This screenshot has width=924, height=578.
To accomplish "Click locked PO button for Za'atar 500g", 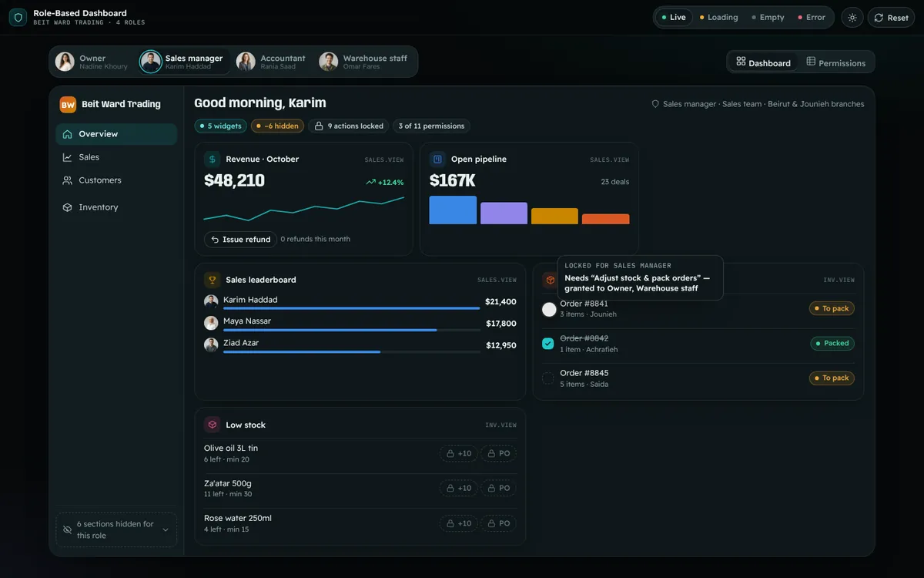I will tap(499, 488).
